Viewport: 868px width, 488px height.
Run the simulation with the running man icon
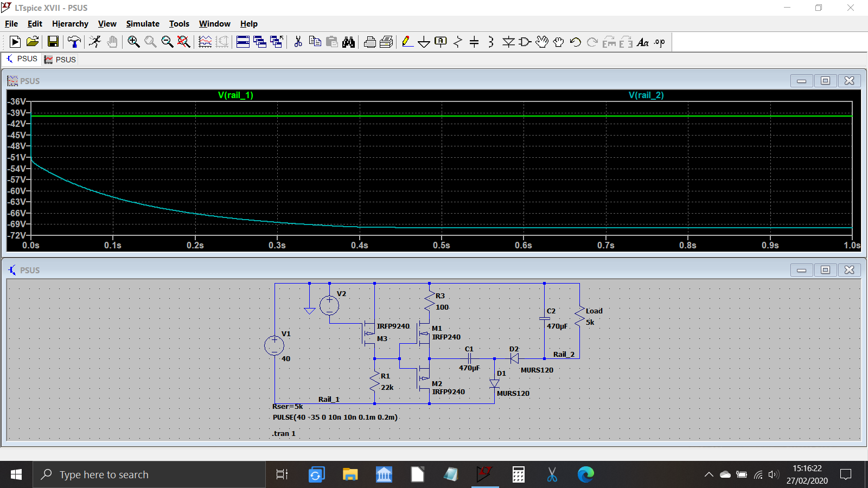95,42
